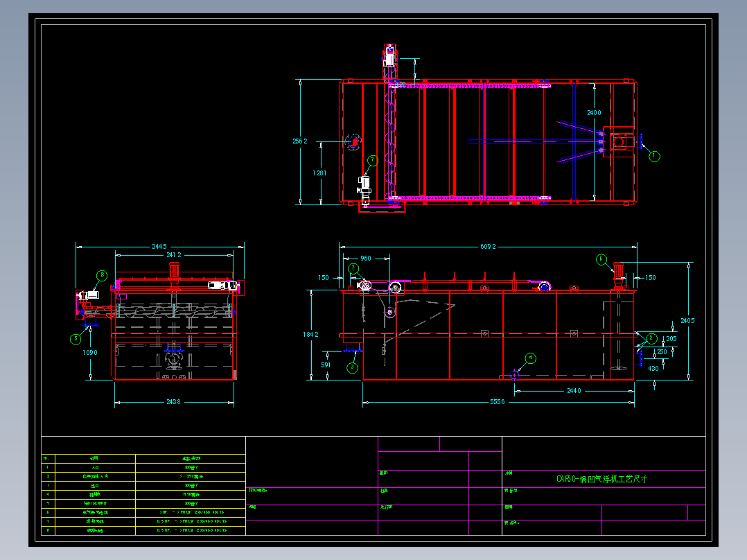Click the 入口 cell in table row 1

(96, 468)
